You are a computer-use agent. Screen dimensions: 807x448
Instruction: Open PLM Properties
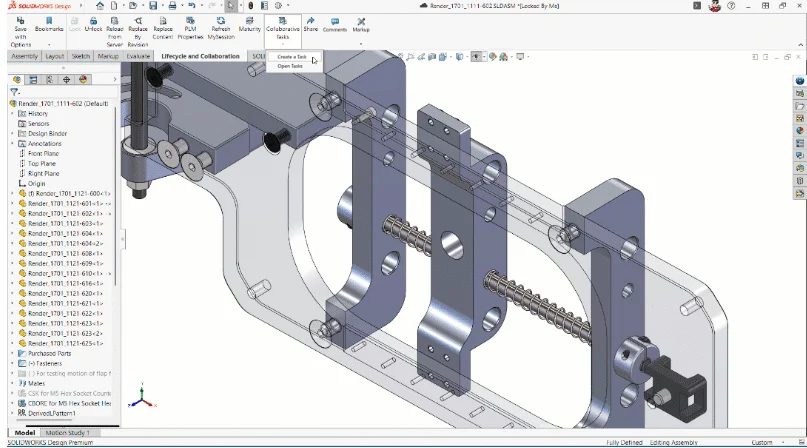(191, 21)
